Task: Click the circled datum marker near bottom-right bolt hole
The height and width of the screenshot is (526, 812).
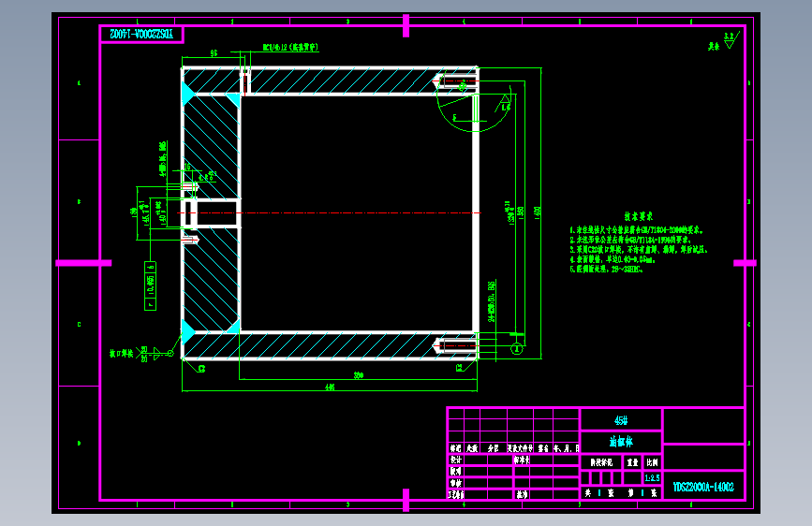Action: tap(517, 349)
